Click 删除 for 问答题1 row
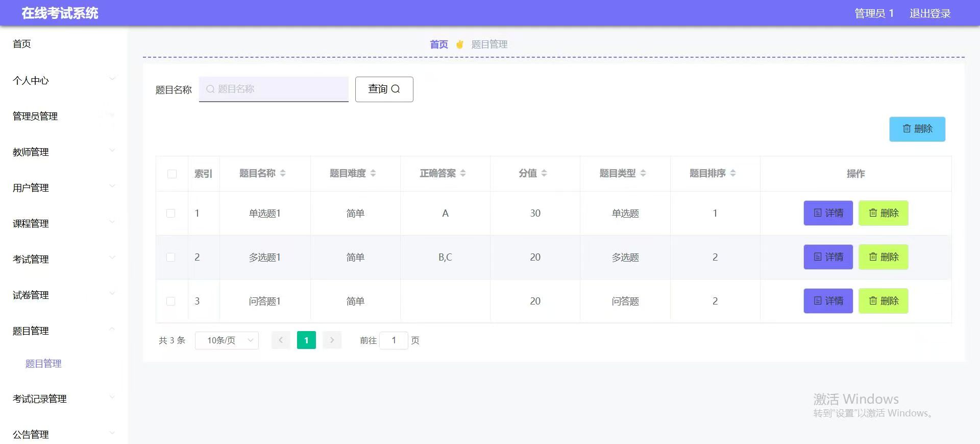The width and height of the screenshot is (980, 444). 884,301
